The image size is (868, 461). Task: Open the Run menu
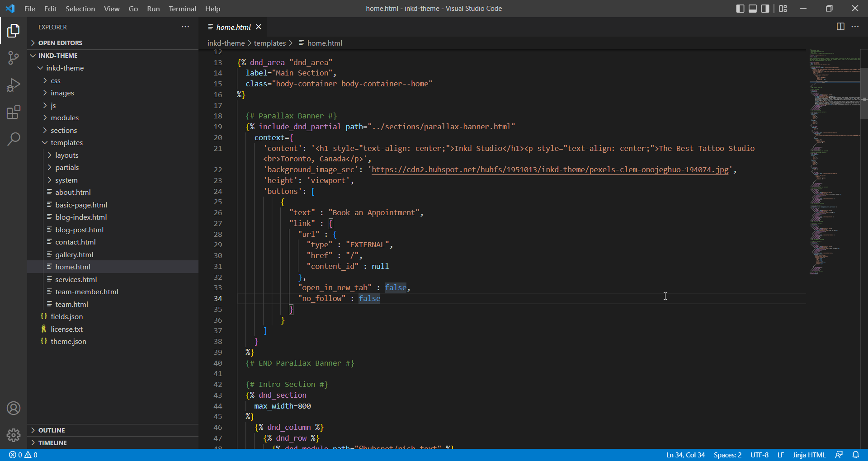[153, 9]
